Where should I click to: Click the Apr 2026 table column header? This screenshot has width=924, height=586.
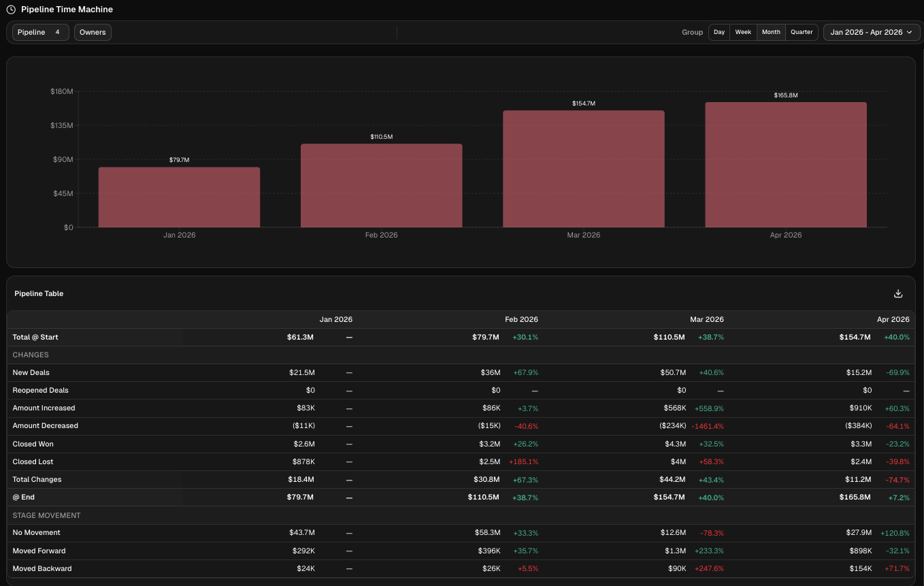coord(893,319)
